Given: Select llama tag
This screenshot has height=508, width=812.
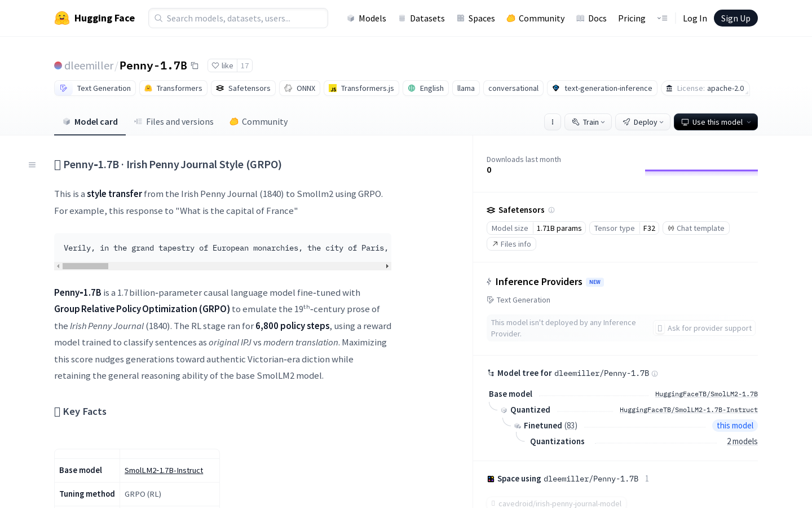Looking at the screenshot, I should click(x=466, y=88).
